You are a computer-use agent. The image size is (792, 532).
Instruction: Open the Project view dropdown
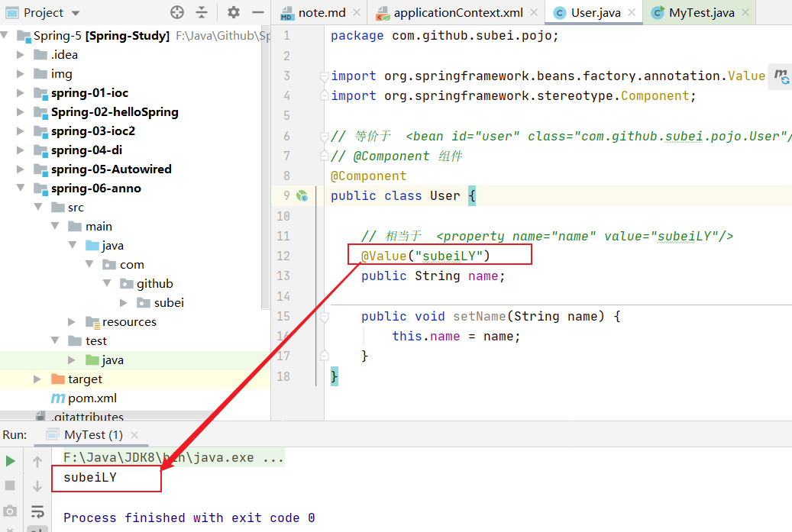tap(75, 13)
